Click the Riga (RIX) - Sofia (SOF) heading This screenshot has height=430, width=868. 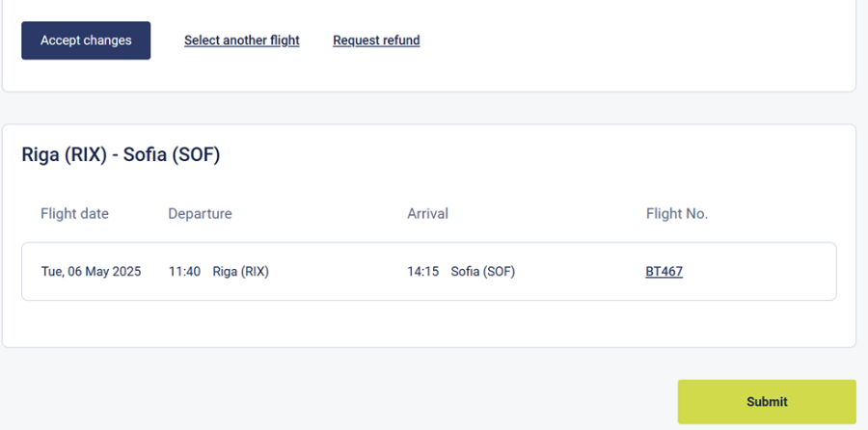coord(121,154)
